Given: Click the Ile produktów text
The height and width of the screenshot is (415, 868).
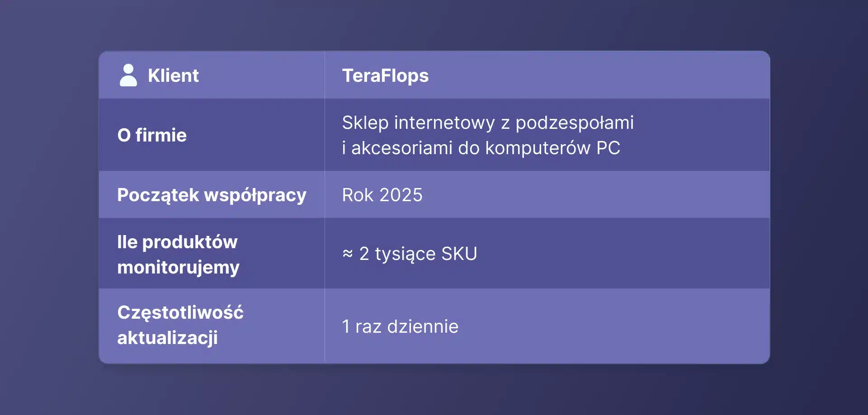Looking at the screenshot, I should pyautogui.click(x=177, y=242).
